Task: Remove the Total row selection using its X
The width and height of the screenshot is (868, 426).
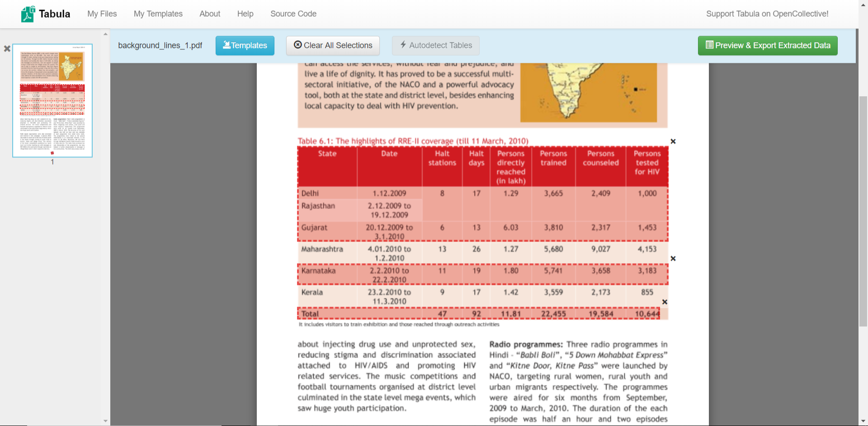Action: (665, 302)
